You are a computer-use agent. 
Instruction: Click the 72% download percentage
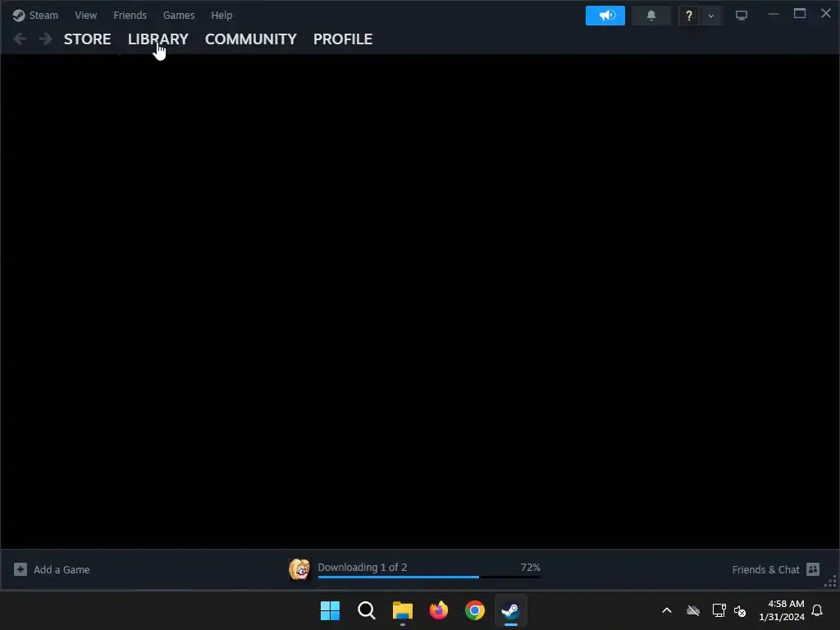pyautogui.click(x=531, y=567)
